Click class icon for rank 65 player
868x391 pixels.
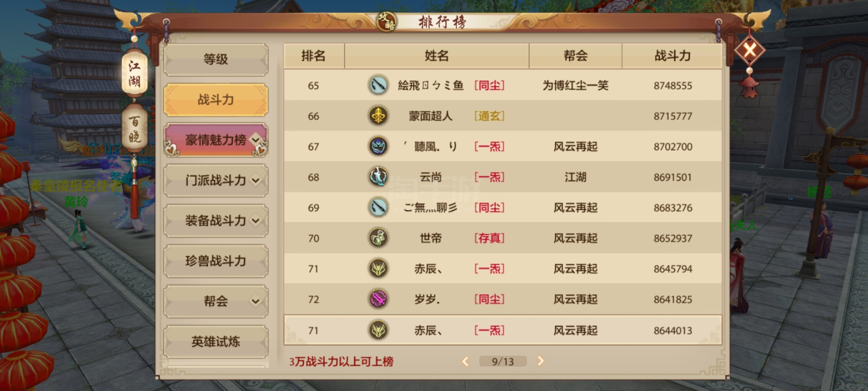pyautogui.click(x=378, y=85)
